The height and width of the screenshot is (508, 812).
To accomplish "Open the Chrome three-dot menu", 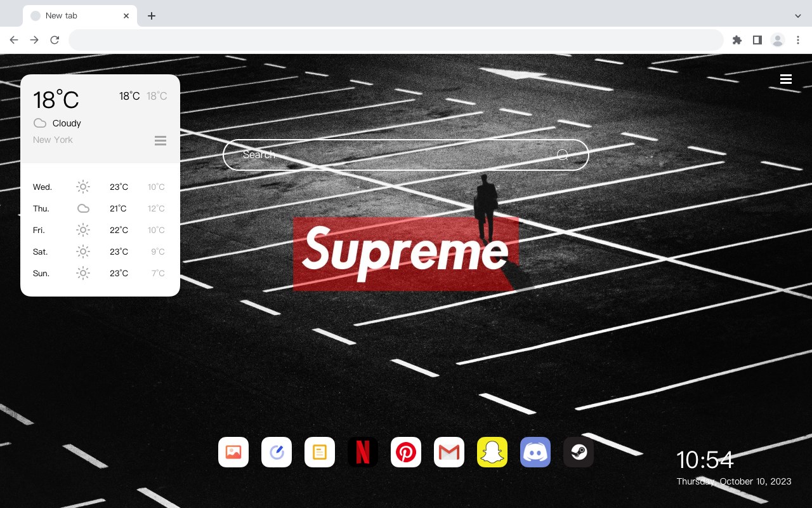I will pyautogui.click(x=798, y=40).
